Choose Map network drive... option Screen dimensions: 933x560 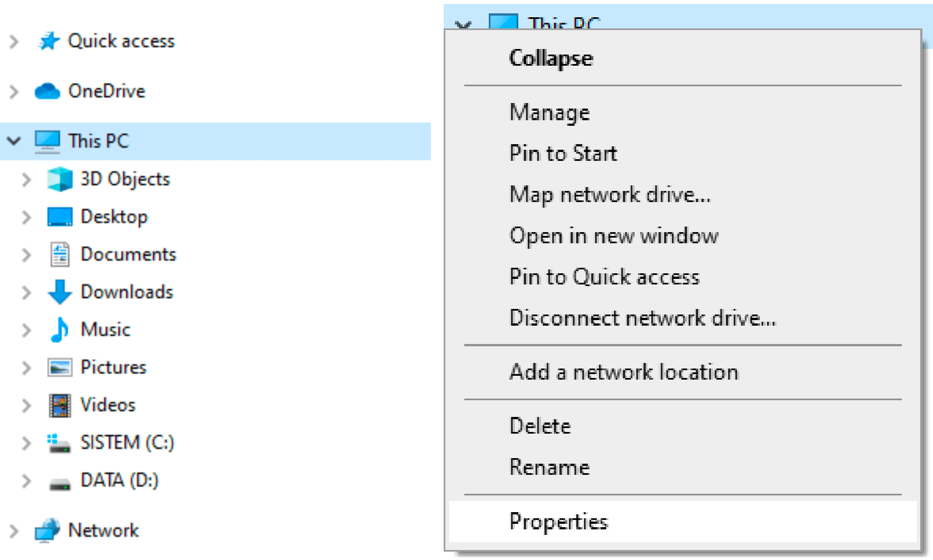[610, 195]
